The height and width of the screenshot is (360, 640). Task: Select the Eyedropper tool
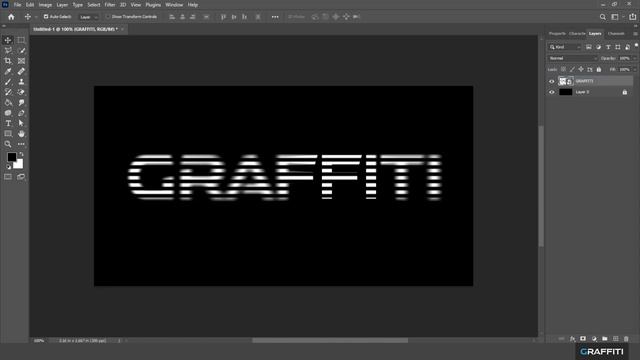pos(8,71)
